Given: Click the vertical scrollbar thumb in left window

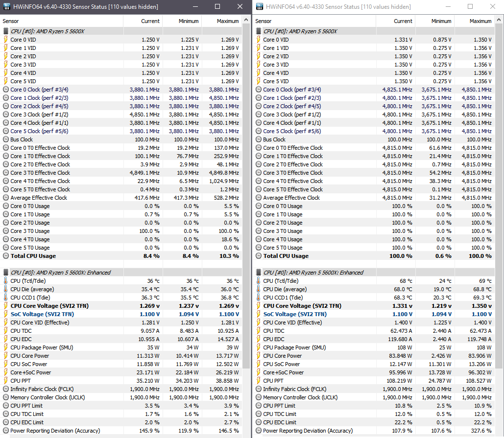Looking at the screenshot, I should tap(246, 197).
